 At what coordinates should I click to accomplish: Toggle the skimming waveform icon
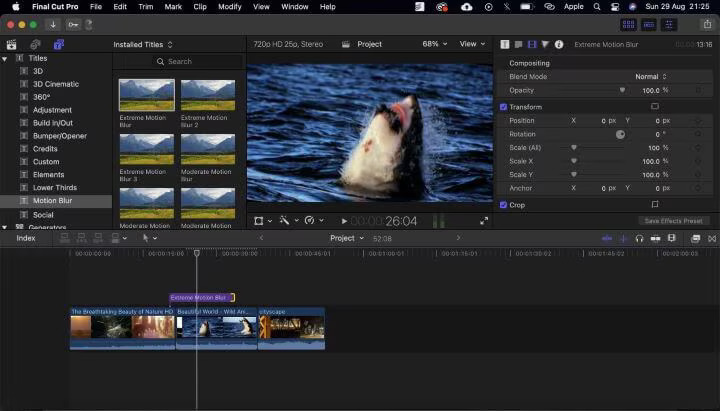pos(607,238)
